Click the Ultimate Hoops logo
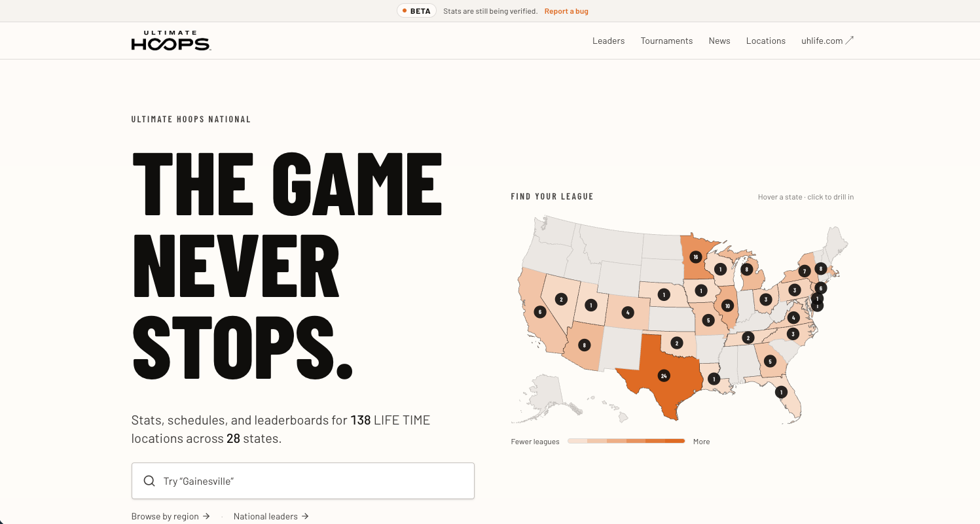This screenshot has width=980, height=524. point(171,41)
